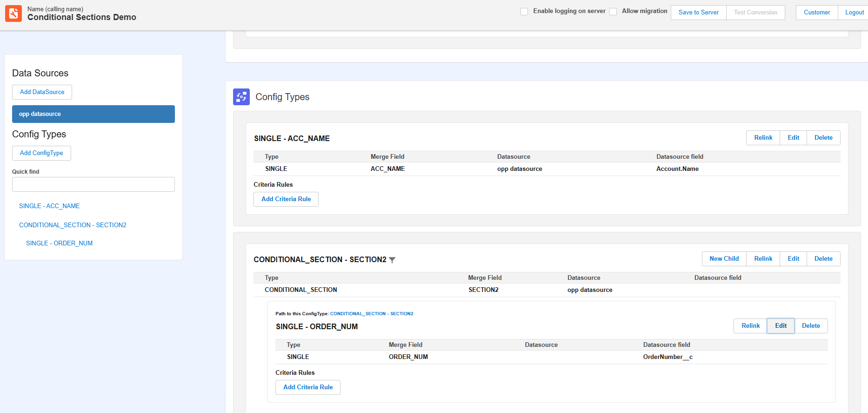Delete the SINGLE - ACC_NAME config type

823,138
